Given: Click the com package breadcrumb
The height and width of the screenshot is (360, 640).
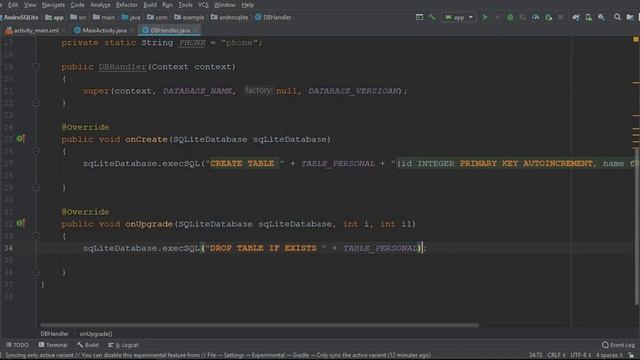Looking at the screenshot, I should 157,17.
